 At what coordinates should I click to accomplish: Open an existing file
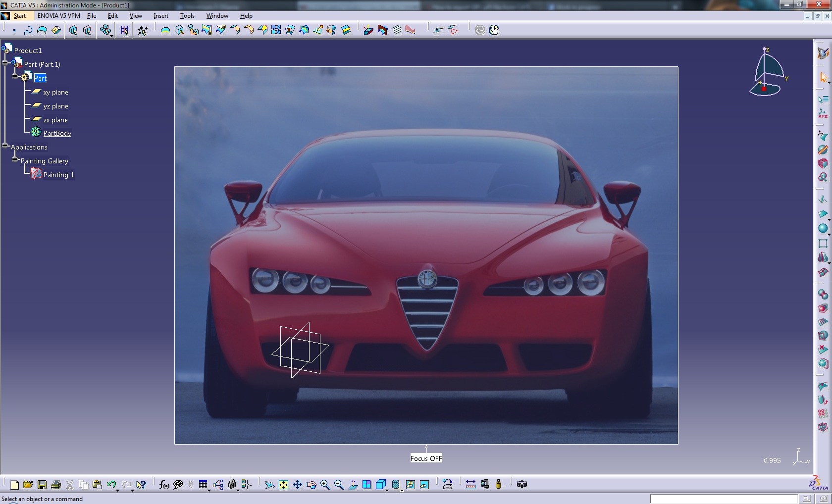(x=28, y=485)
